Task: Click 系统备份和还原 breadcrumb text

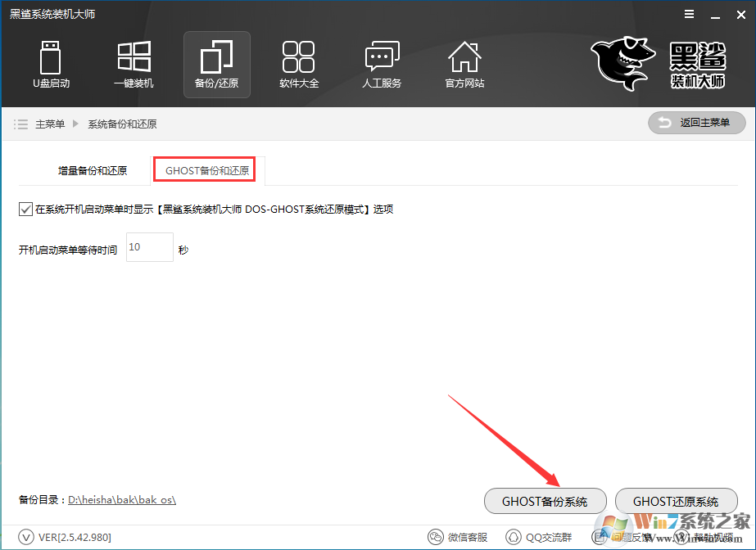Action: pyautogui.click(x=122, y=124)
